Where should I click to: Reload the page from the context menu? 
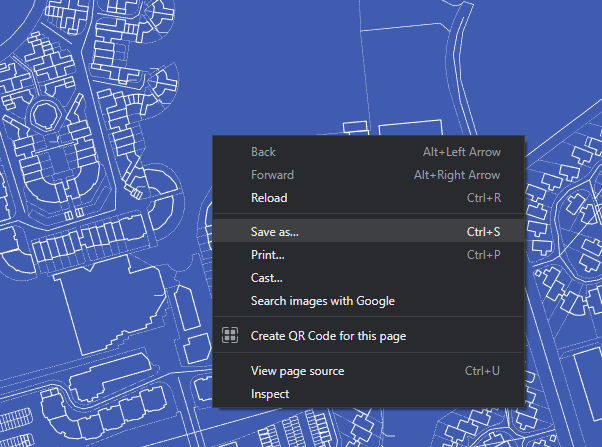[x=369, y=198]
